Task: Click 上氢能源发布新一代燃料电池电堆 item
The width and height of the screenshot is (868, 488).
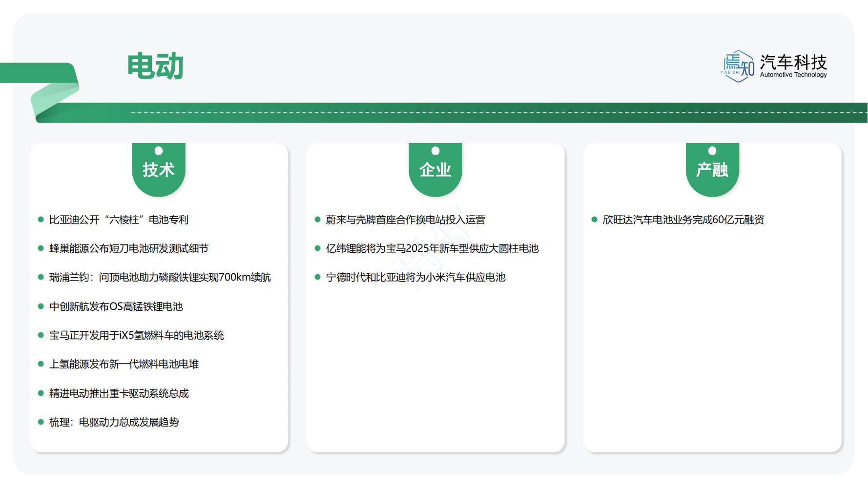Action: tap(124, 364)
